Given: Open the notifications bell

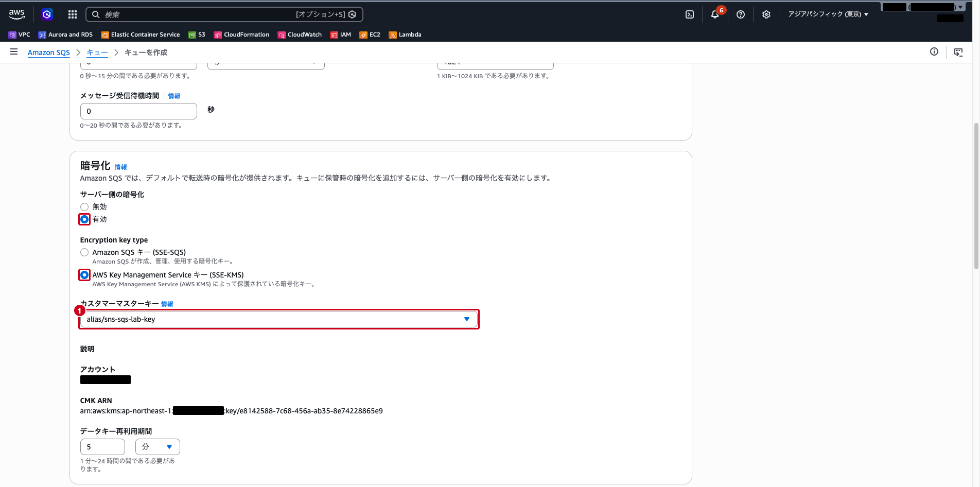Looking at the screenshot, I should 715,14.
